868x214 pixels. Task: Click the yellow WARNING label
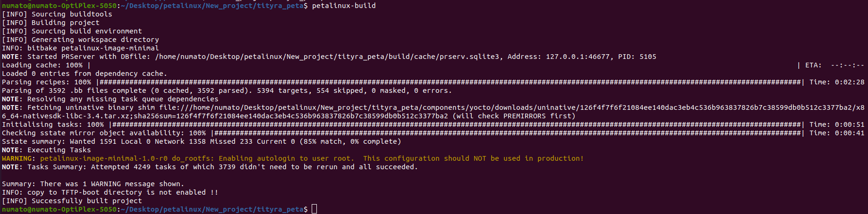coord(18,158)
